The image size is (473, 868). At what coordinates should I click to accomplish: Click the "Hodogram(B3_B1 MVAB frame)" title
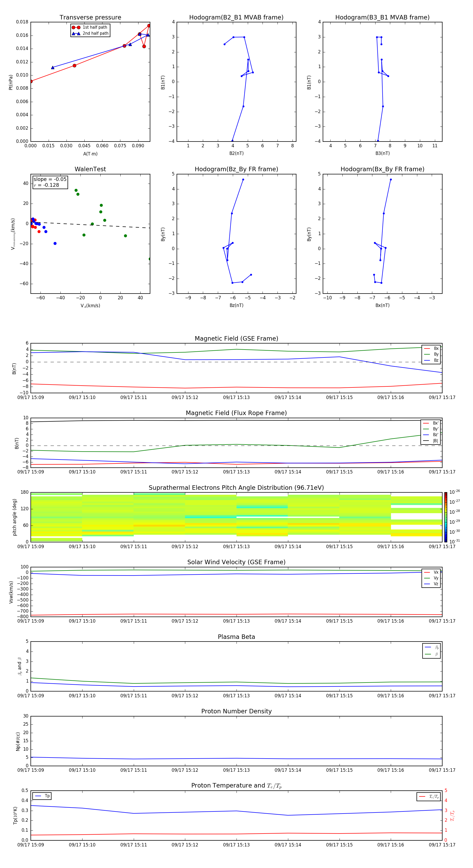[382, 18]
